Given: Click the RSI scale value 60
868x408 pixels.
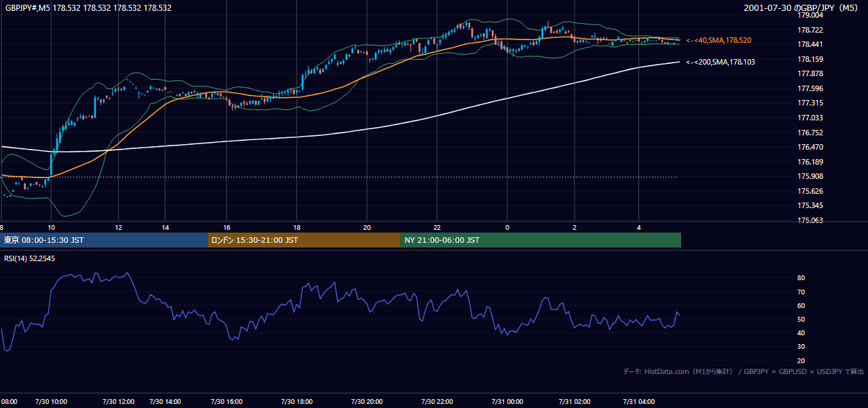Looking at the screenshot, I should [801, 306].
